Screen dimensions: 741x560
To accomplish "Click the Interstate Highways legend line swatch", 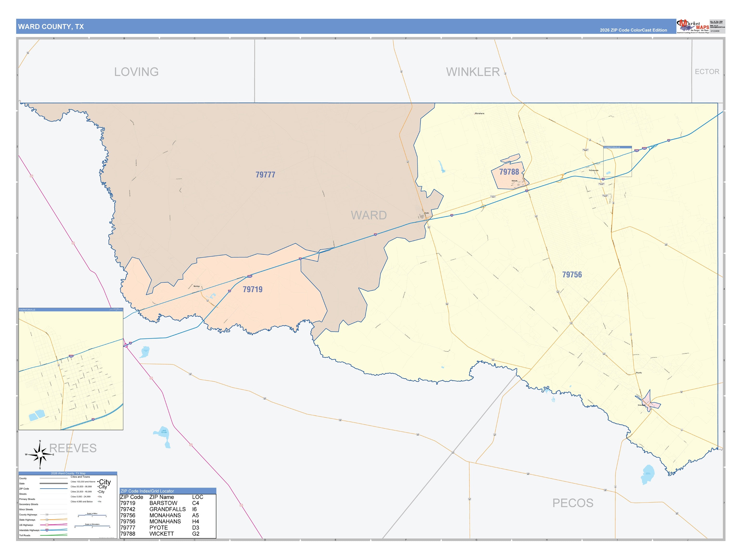I will point(54,530).
